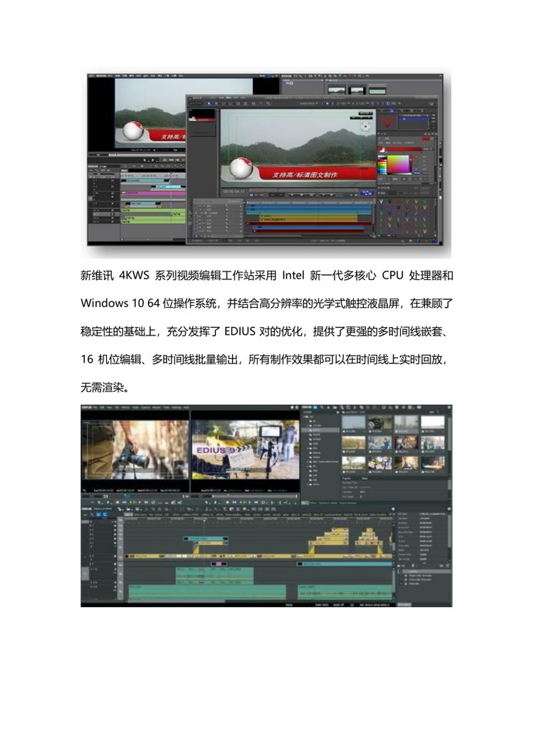The width and height of the screenshot is (534, 756).
Task: Click the 00:00:04:17 timecode display under the title preview
Action: coord(234,191)
